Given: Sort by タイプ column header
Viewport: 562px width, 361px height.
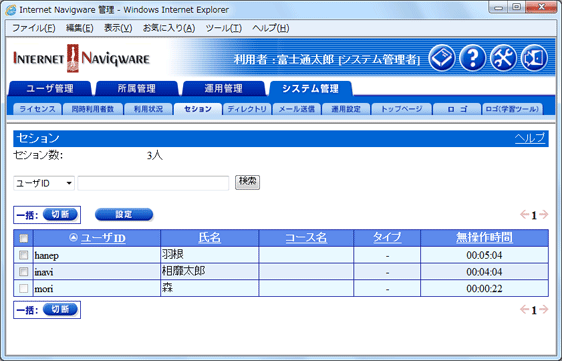Looking at the screenshot, I should pos(387,237).
